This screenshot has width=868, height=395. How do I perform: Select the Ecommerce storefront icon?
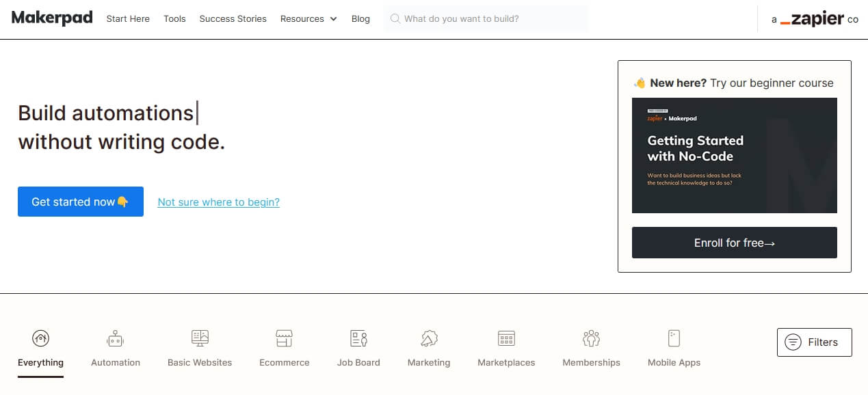pos(284,338)
